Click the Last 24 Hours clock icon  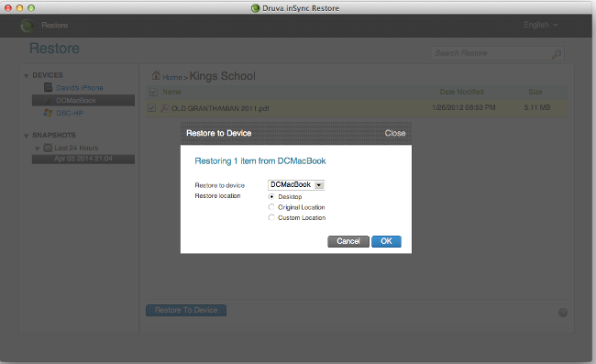[48, 148]
